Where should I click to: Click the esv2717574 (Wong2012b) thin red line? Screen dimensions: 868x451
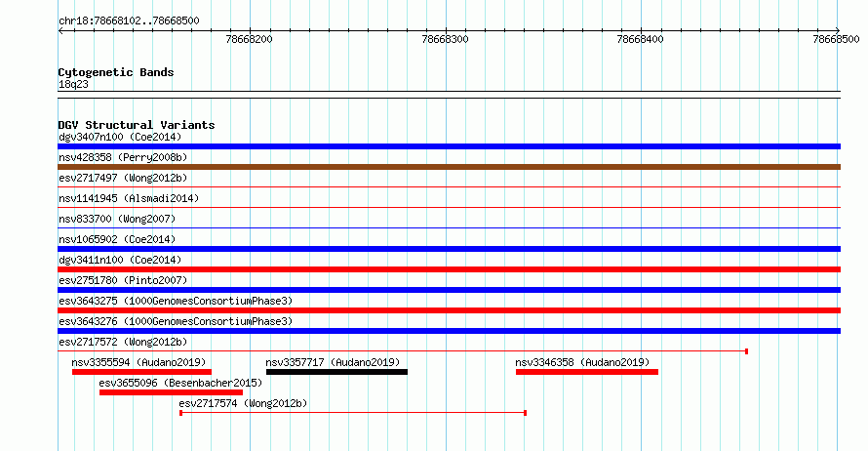tap(353, 413)
